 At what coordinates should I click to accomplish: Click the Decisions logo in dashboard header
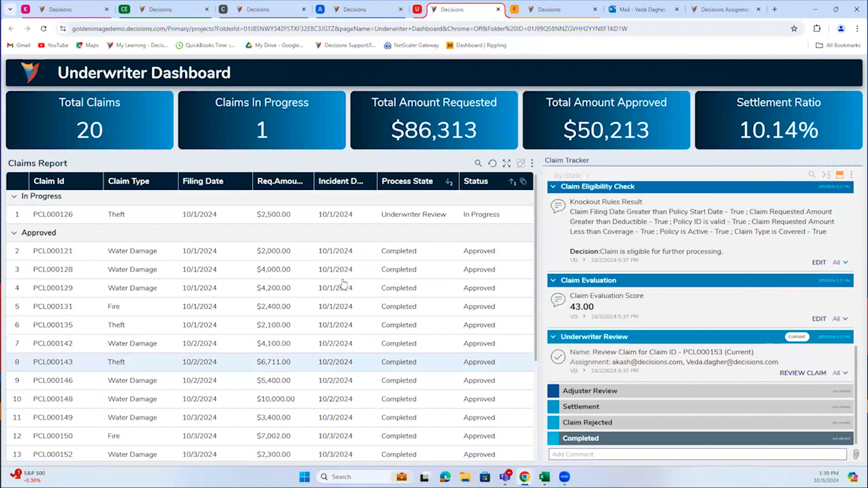tap(30, 73)
